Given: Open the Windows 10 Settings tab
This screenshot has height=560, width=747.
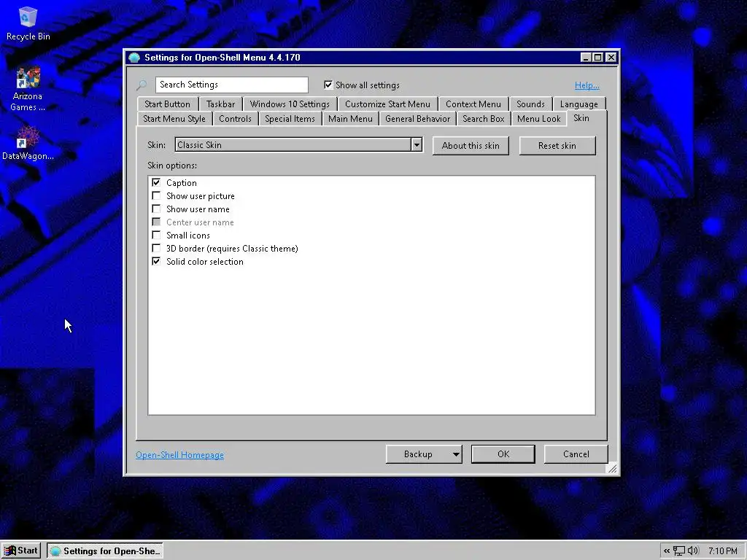Looking at the screenshot, I should [x=290, y=104].
